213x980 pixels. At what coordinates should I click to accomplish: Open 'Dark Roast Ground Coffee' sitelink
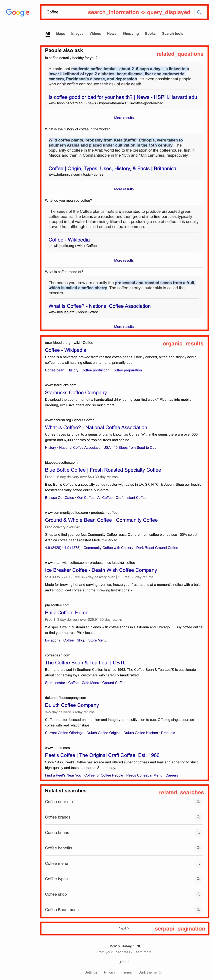157,548
